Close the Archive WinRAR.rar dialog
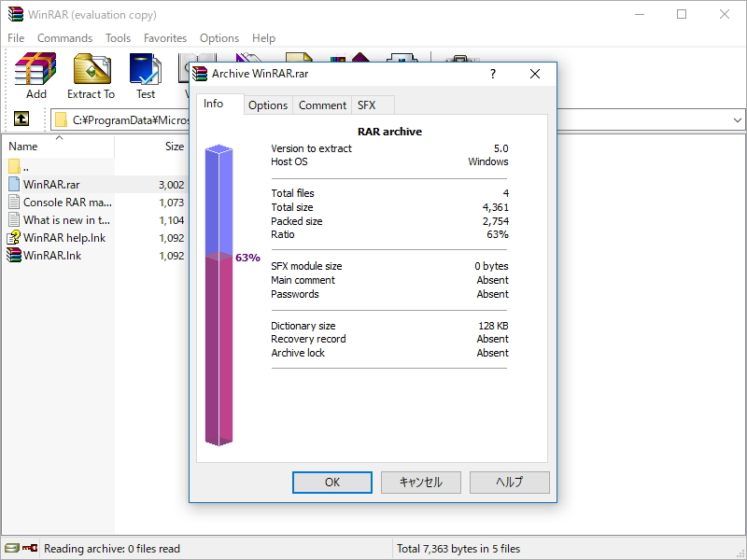The image size is (747, 560). [x=535, y=74]
